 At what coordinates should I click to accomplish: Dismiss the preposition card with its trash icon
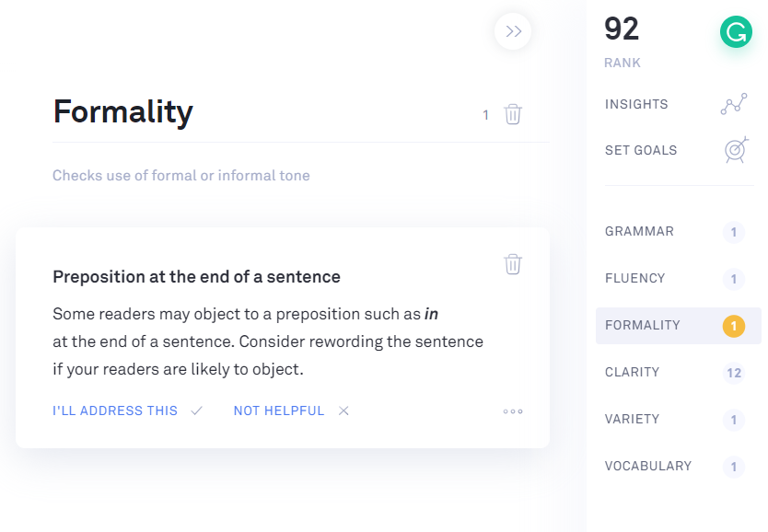click(x=513, y=264)
